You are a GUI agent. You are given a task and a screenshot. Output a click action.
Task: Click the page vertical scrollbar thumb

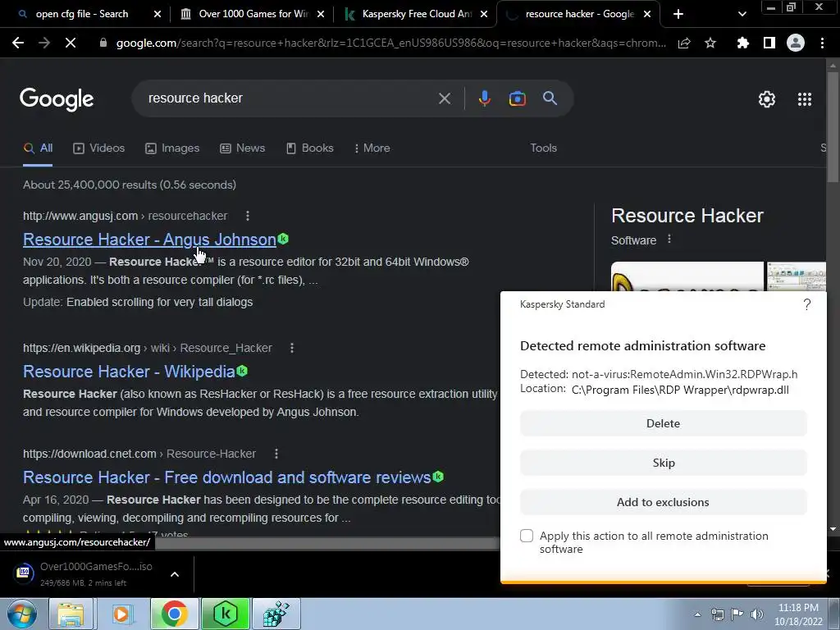pos(833,127)
